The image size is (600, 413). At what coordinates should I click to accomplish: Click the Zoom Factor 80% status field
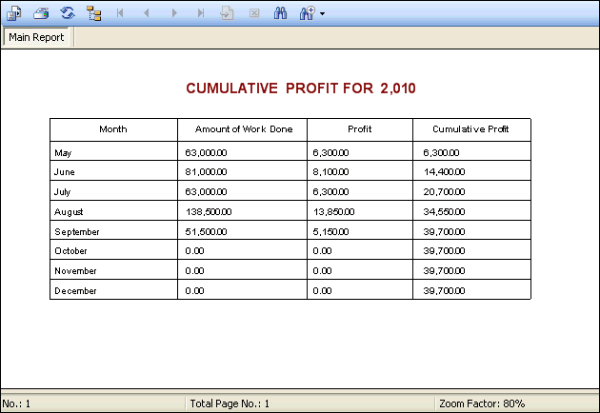[482, 404]
